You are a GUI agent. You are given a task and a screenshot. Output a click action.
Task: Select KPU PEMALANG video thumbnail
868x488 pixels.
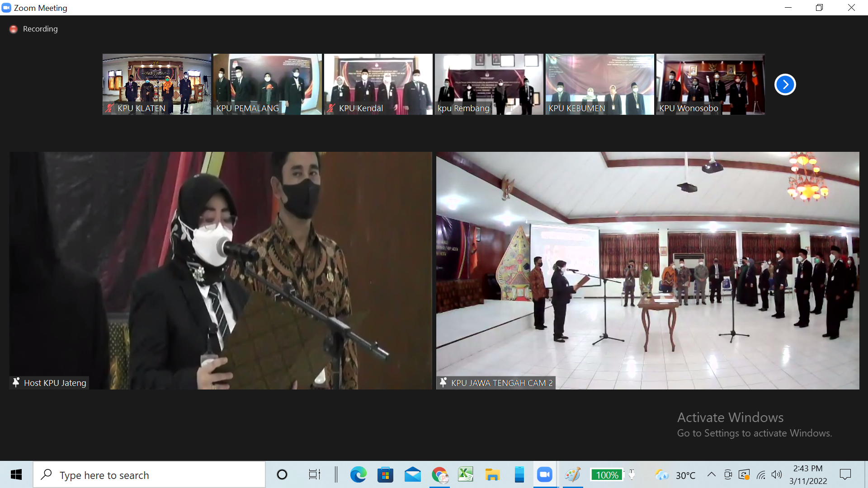(267, 84)
